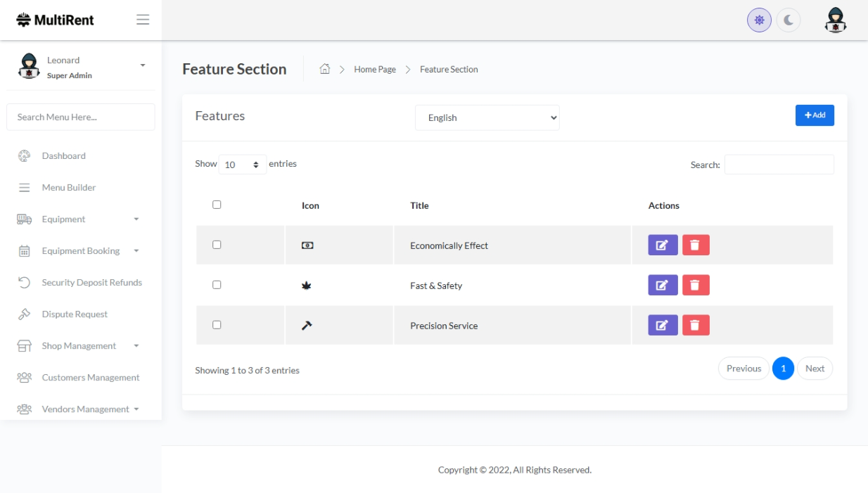Viewport: 868px width, 493px height.
Task: Open the top-right user avatar menu
Action: point(835,20)
